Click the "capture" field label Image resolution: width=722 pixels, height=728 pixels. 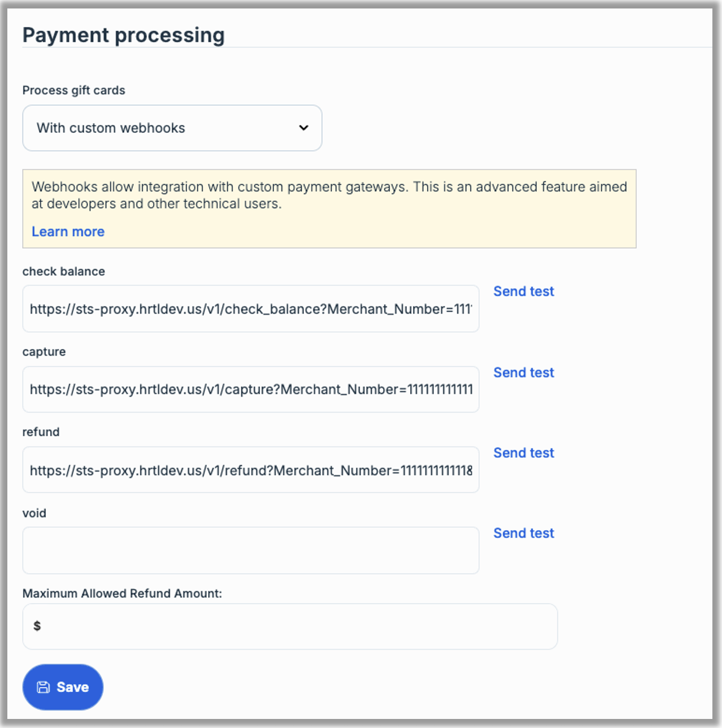[x=44, y=352]
